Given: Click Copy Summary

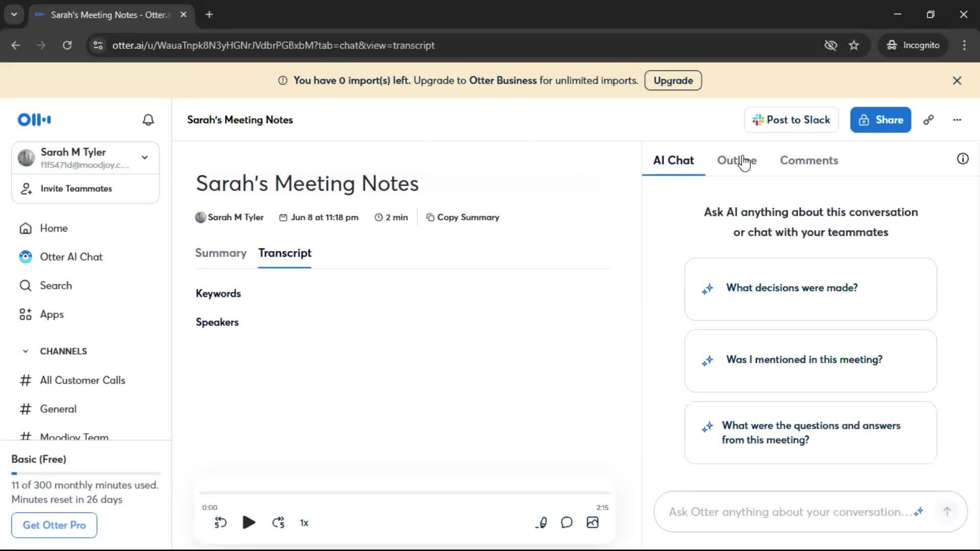Looking at the screenshot, I should tap(462, 217).
